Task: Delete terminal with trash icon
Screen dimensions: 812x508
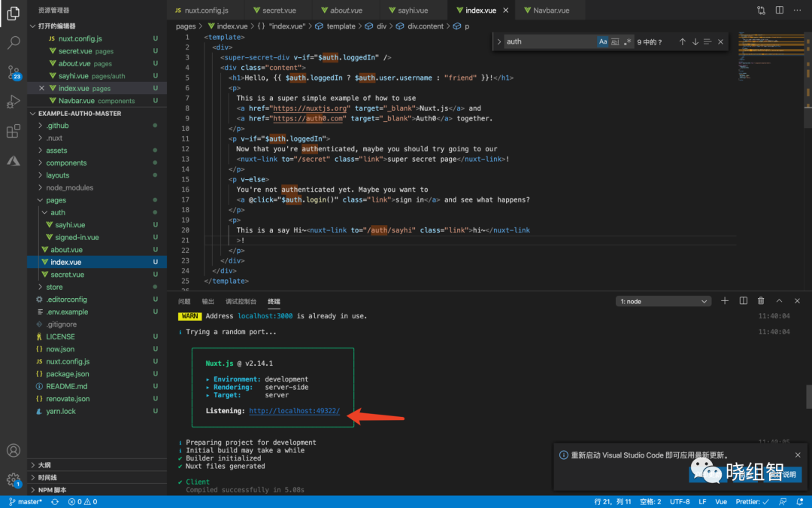Action: (761, 301)
